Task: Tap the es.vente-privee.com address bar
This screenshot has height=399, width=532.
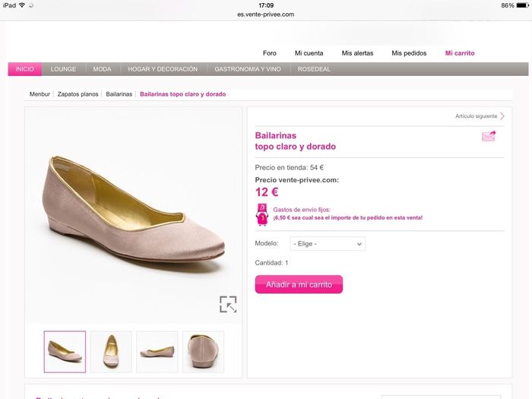Action: pyautogui.click(x=266, y=14)
